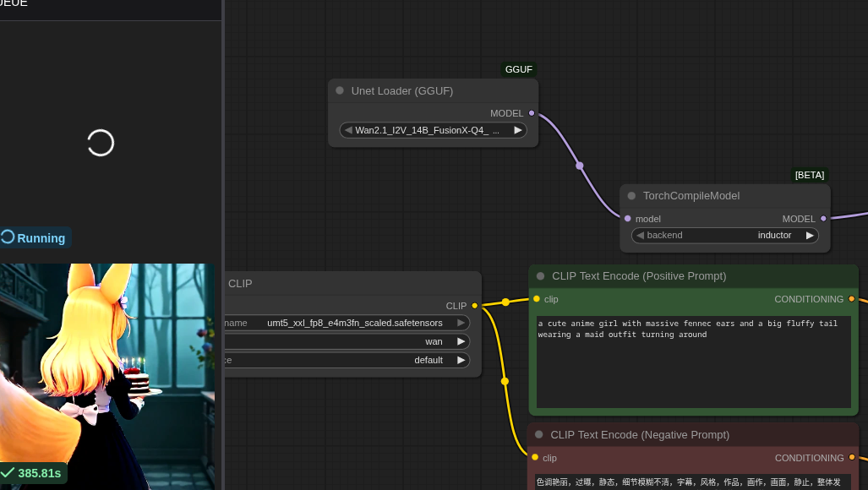Image resolution: width=868 pixels, height=490 pixels.
Task: Click the GGUF badge above Unet Loader
Action: click(519, 69)
